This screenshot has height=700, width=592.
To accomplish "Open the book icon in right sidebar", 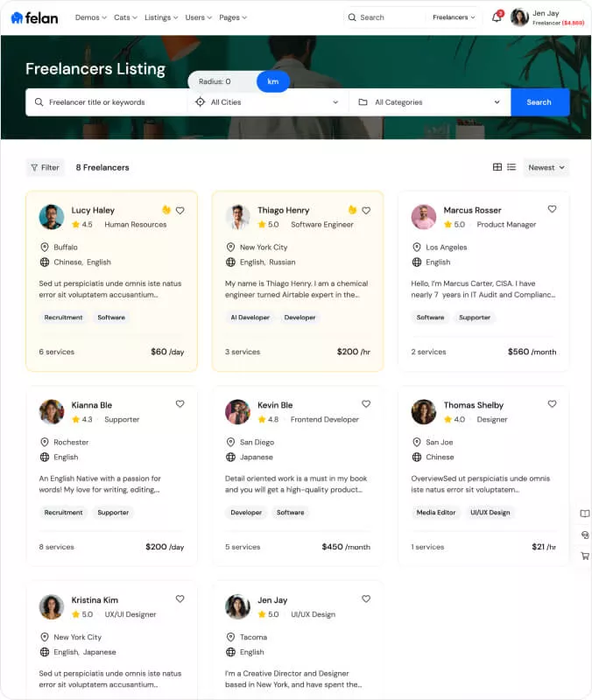I will [585, 514].
